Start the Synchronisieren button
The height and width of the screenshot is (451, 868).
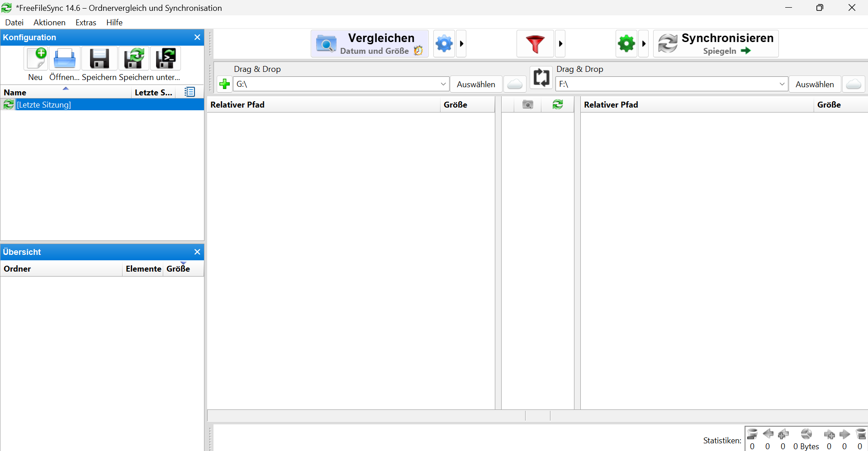click(x=716, y=44)
